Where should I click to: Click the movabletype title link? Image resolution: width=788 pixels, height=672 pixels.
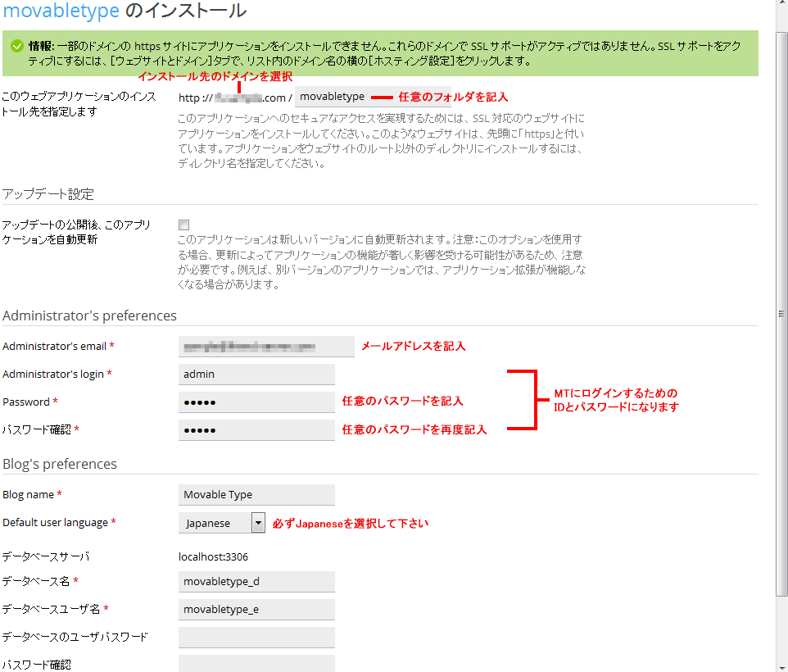pos(61,11)
